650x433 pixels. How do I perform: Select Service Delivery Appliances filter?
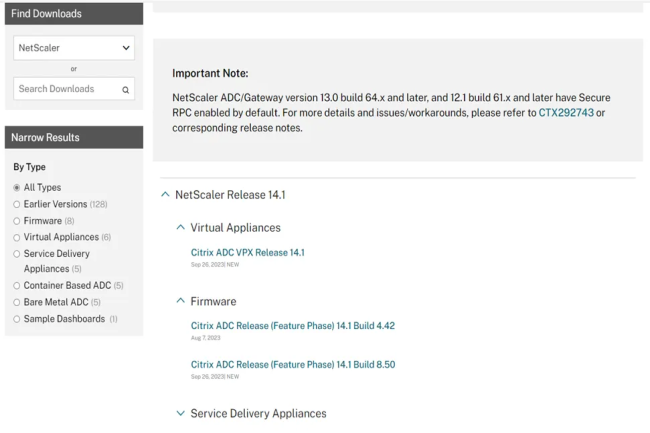16,254
